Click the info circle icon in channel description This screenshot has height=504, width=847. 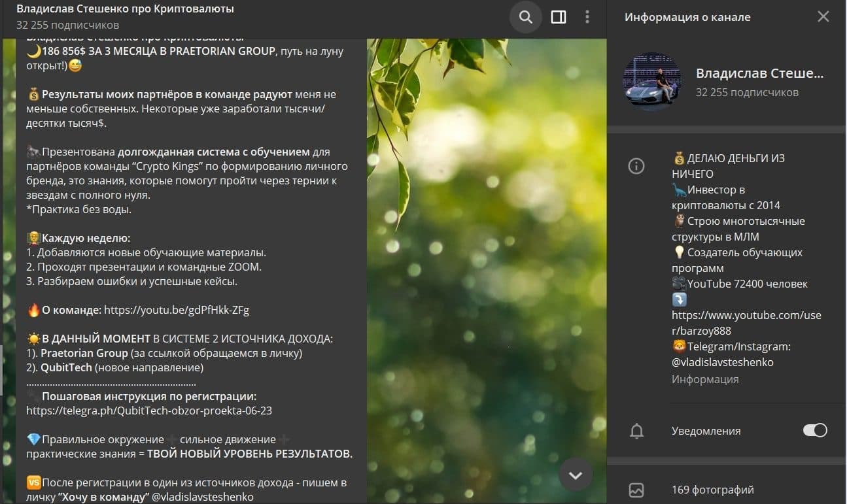636,166
